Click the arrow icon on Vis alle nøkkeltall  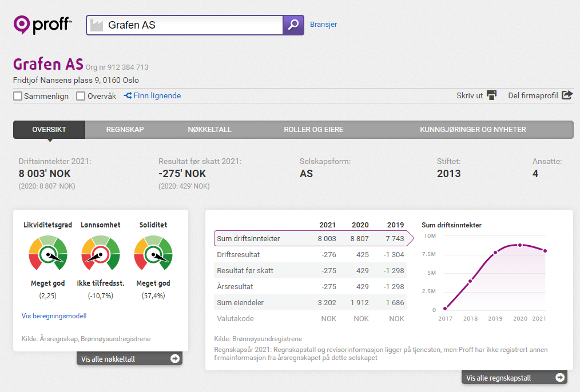[x=175, y=358]
